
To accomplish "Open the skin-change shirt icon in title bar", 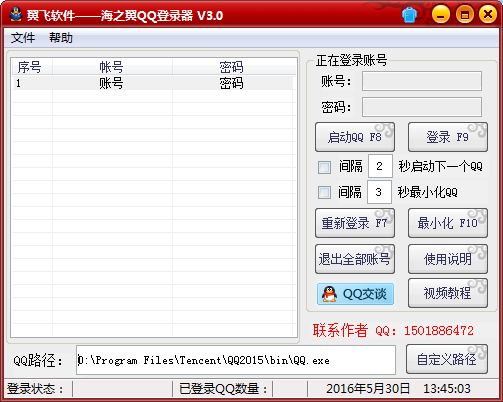I will pyautogui.click(x=409, y=15).
